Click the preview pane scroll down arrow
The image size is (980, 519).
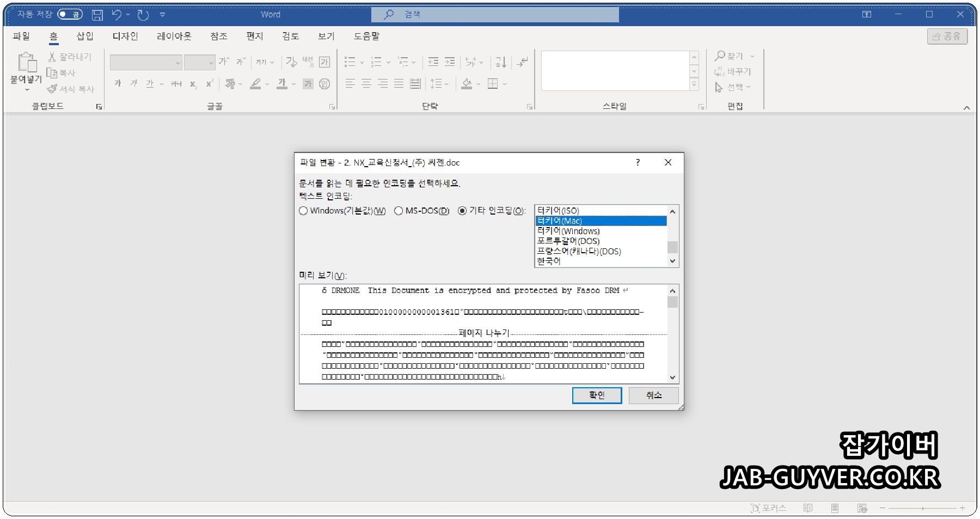point(673,377)
